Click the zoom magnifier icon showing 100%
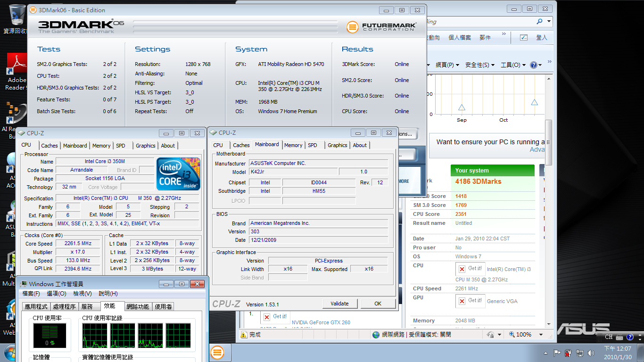Screen dimensions: 644x362 (512, 335)
